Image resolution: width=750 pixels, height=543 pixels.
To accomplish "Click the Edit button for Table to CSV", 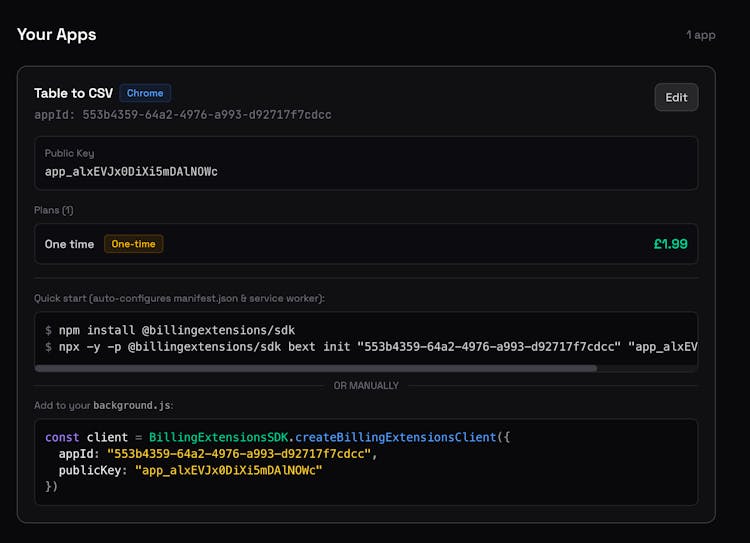I will pos(676,97).
